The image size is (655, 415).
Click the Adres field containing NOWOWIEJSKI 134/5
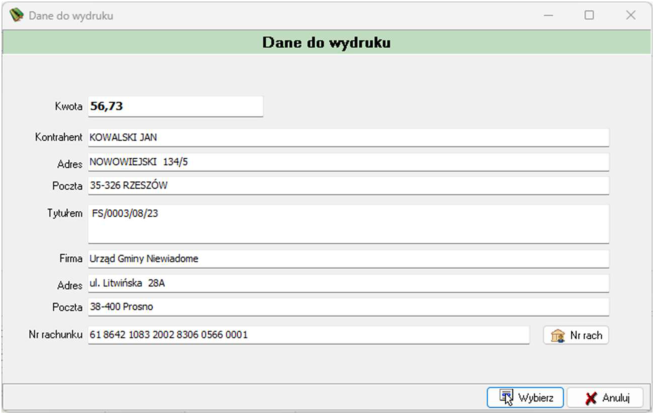coord(348,162)
